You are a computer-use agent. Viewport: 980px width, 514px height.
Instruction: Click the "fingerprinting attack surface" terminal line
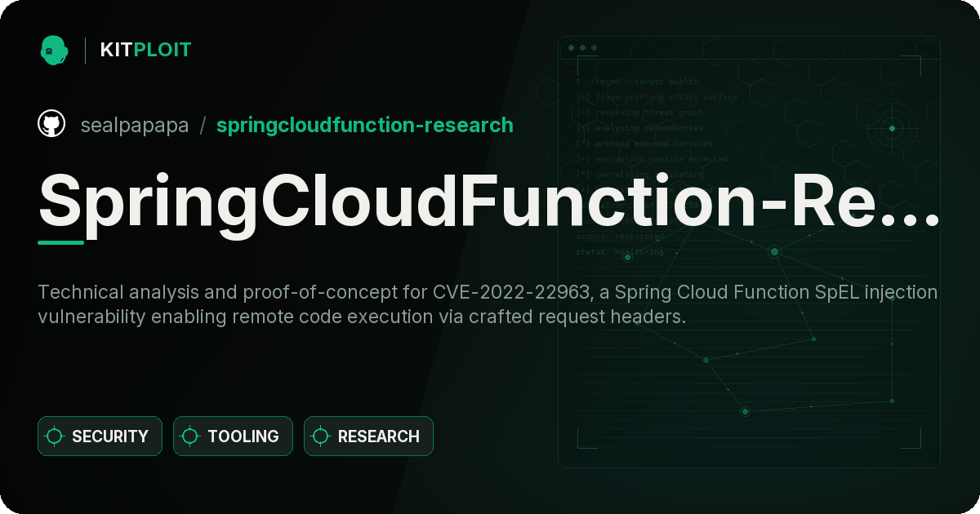point(657,97)
